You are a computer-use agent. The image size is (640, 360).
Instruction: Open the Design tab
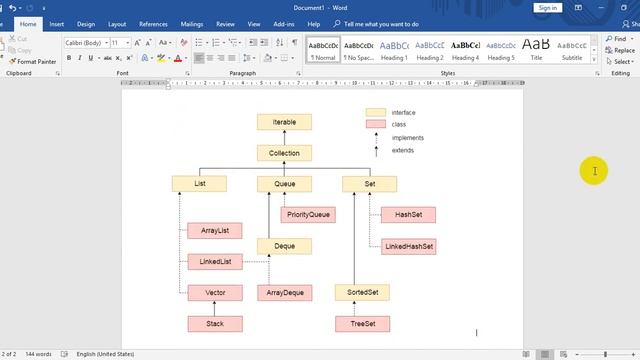click(86, 24)
